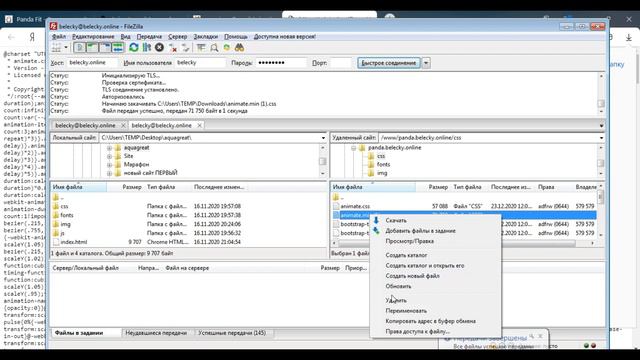Click the Пароль password field
The height and width of the screenshot is (360, 640).
281,63
